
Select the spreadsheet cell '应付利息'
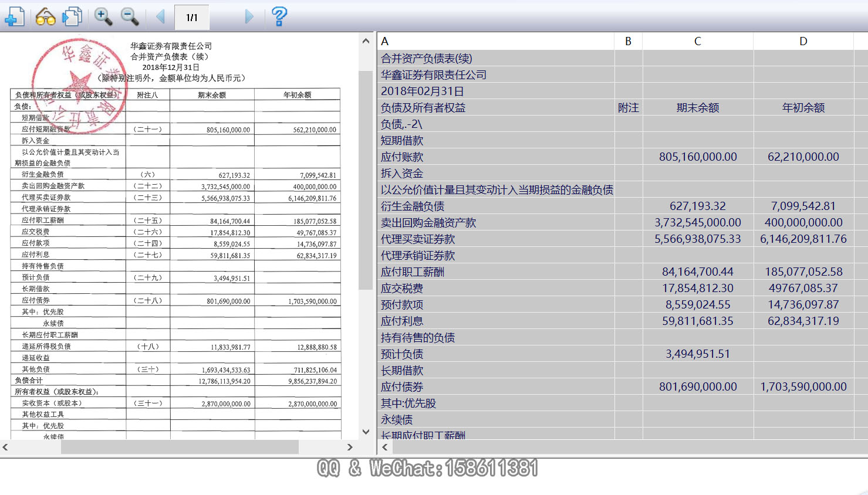click(x=497, y=321)
